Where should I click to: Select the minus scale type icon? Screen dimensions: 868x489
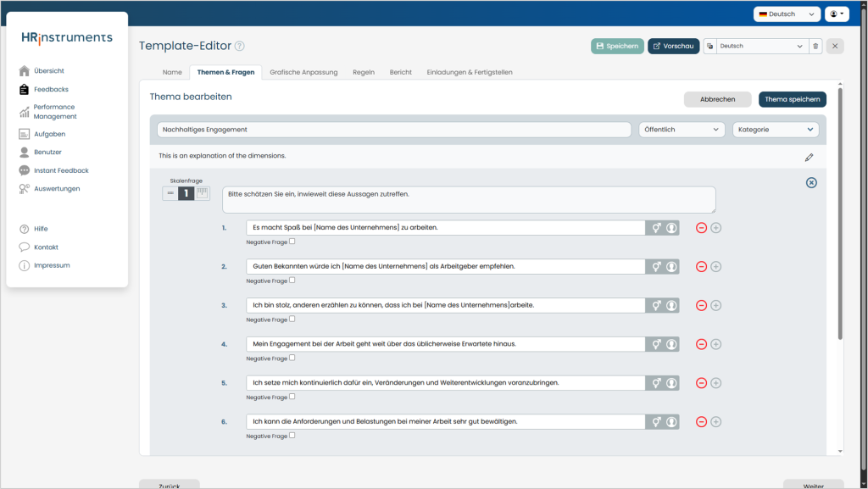170,193
